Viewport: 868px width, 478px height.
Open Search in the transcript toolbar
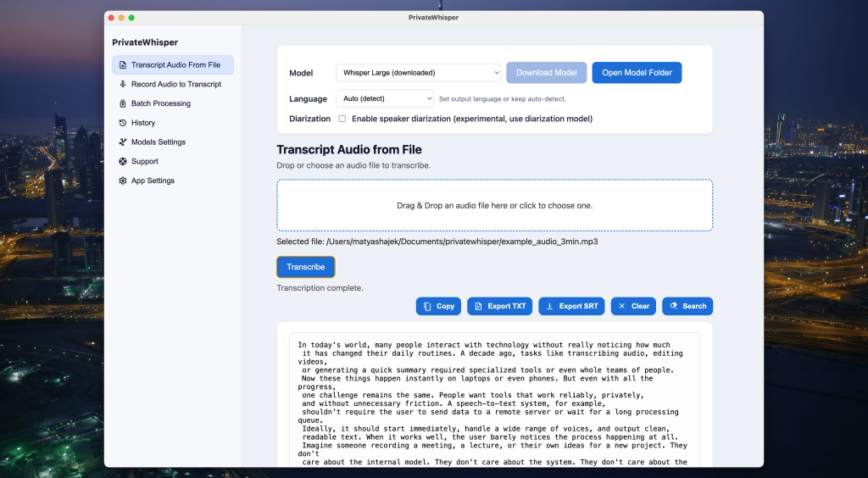click(687, 306)
